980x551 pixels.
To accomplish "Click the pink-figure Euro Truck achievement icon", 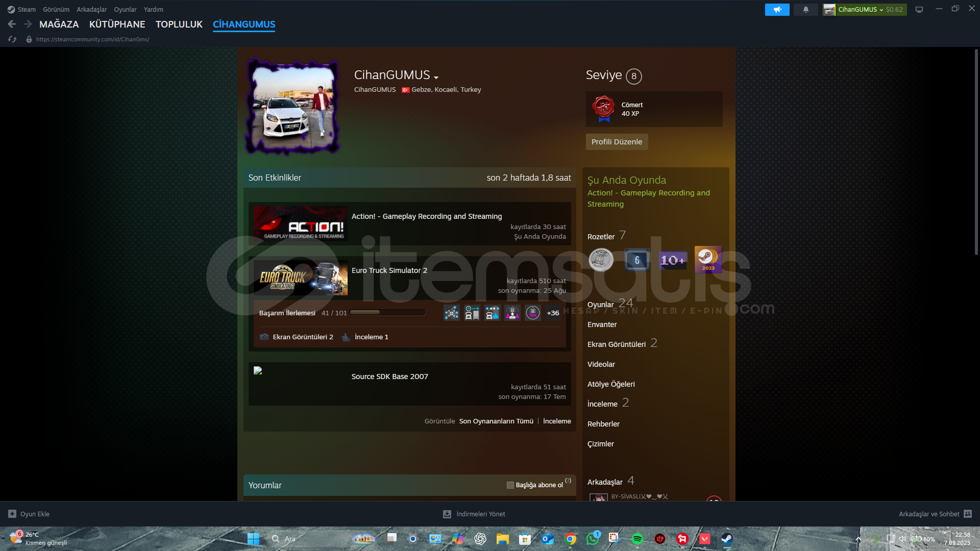I will tap(512, 313).
